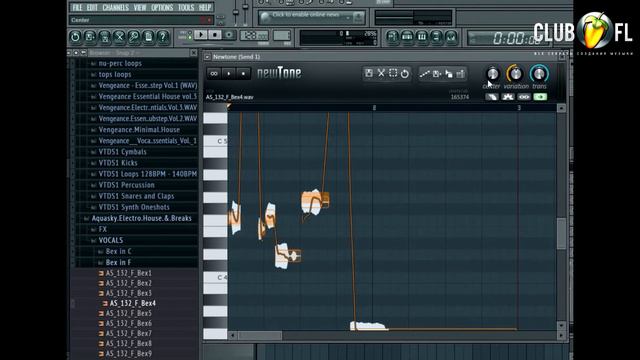Open the VIEW menu
The width and height of the screenshot is (640, 360).
point(140,7)
